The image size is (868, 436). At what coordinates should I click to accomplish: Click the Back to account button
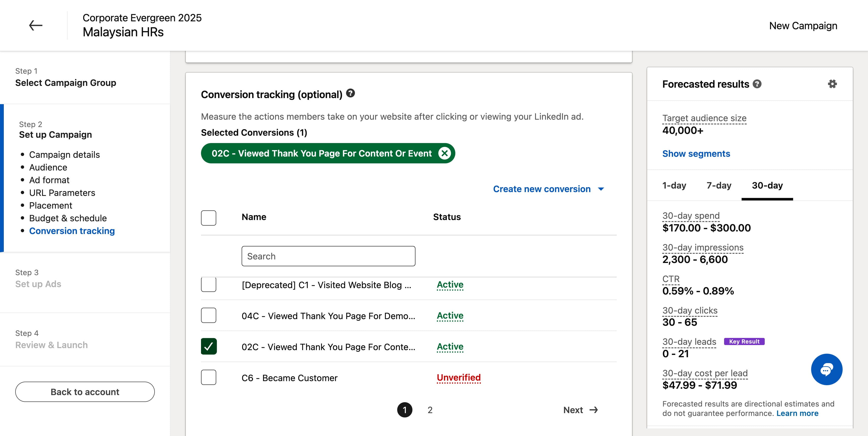[x=85, y=392]
